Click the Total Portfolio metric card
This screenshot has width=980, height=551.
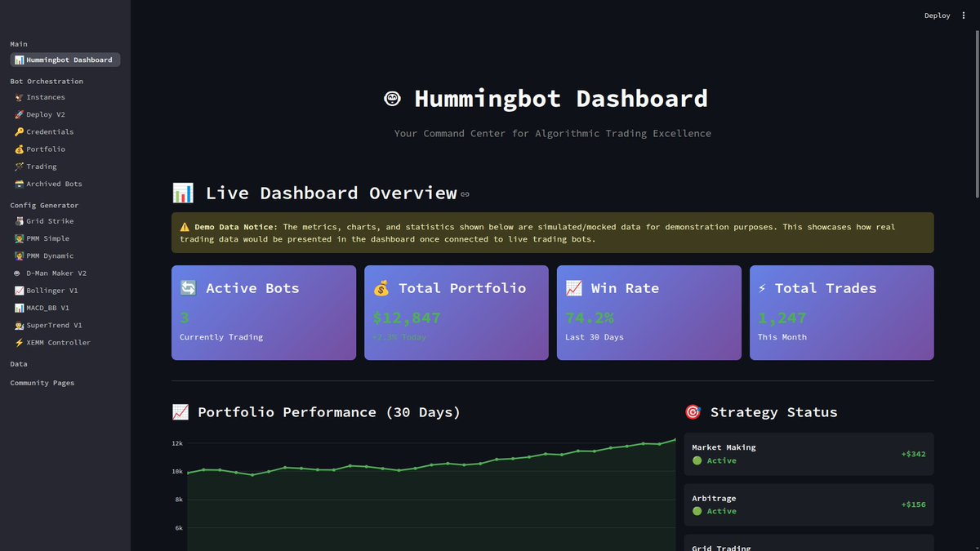[457, 313]
